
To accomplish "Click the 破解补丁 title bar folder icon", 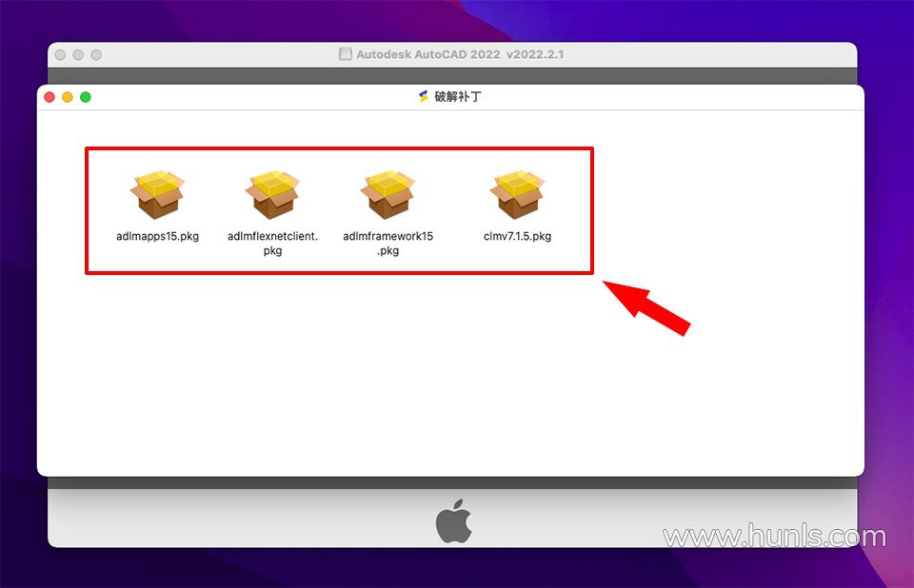I will (x=424, y=96).
